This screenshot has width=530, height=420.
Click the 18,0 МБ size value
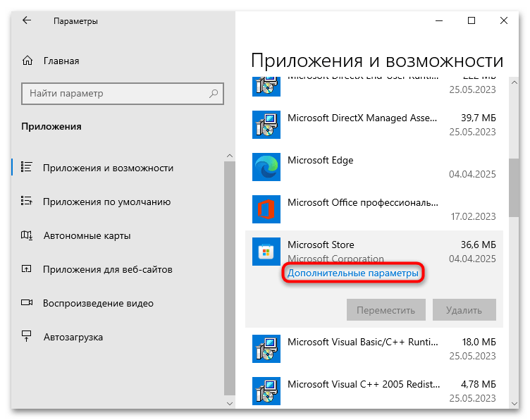[479, 342]
